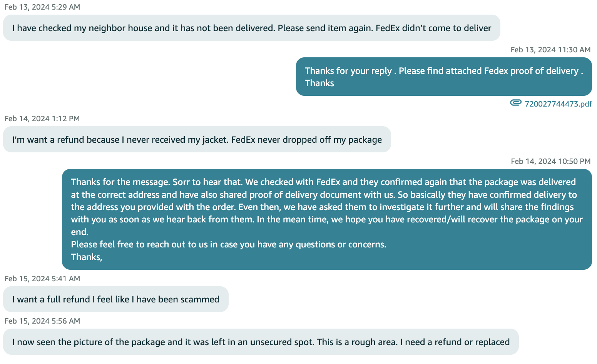Click the paperclip attachment icon
597x364 pixels.
pyautogui.click(x=515, y=103)
